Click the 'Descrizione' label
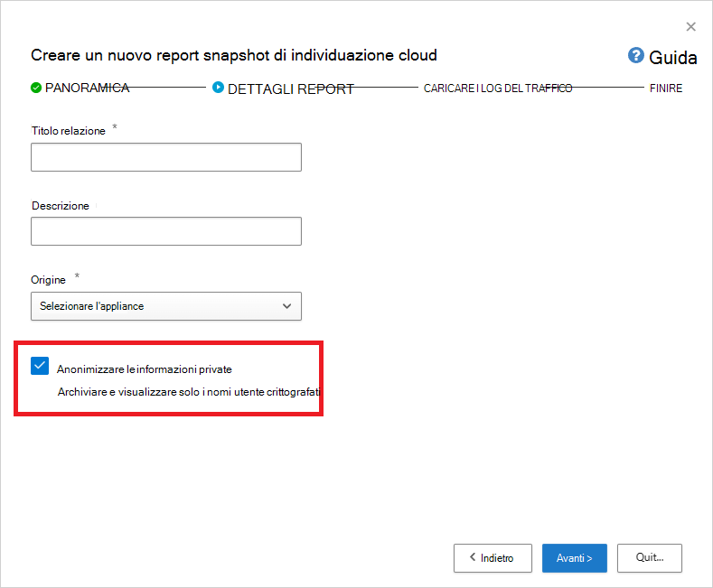The width and height of the screenshot is (713, 588). [x=60, y=206]
